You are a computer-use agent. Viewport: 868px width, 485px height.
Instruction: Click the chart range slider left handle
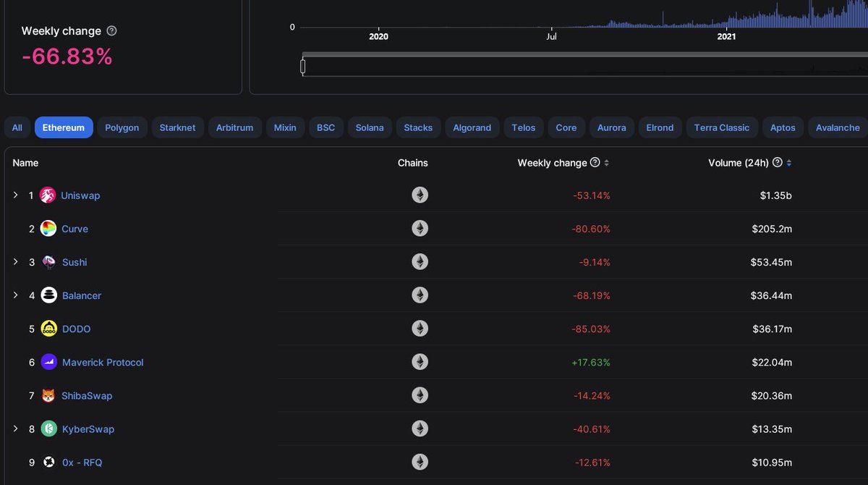click(x=303, y=67)
